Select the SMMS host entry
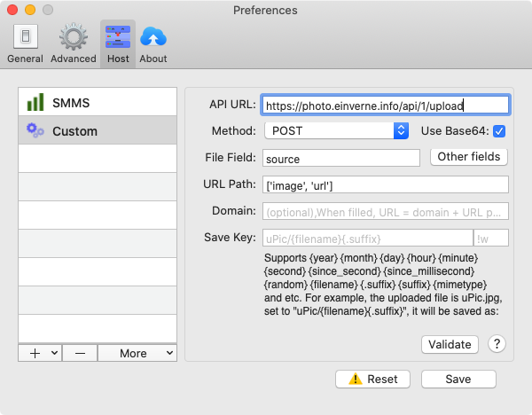This screenshot has height=415, width=532. [98, 103]
